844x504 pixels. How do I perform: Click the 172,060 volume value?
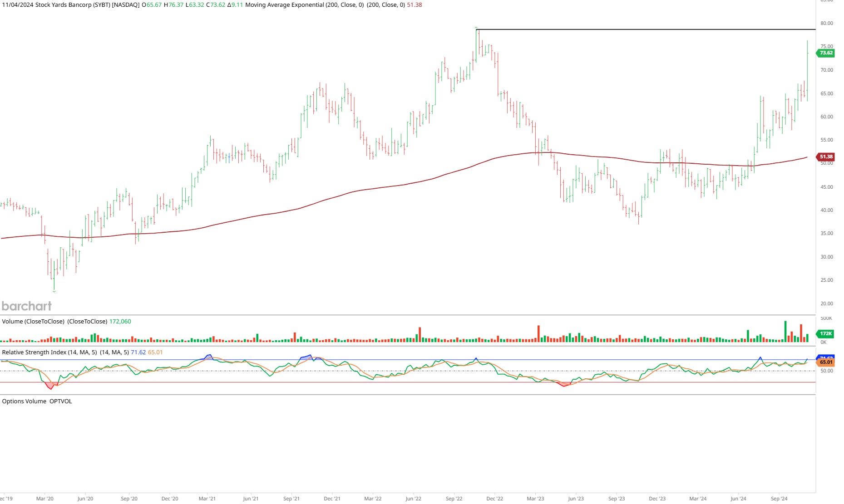coord(120,322)
